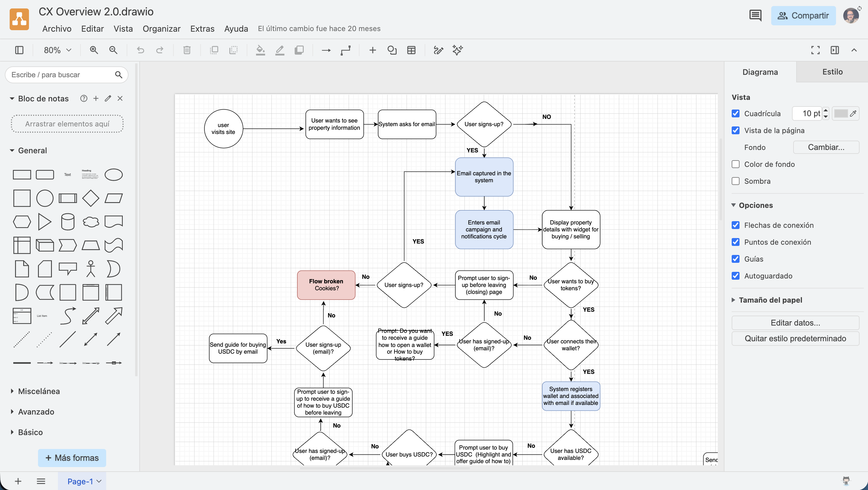Toggle the sidebar panels icon in toolbar
This screenshot has height=490, width=868.
[19, 50]
